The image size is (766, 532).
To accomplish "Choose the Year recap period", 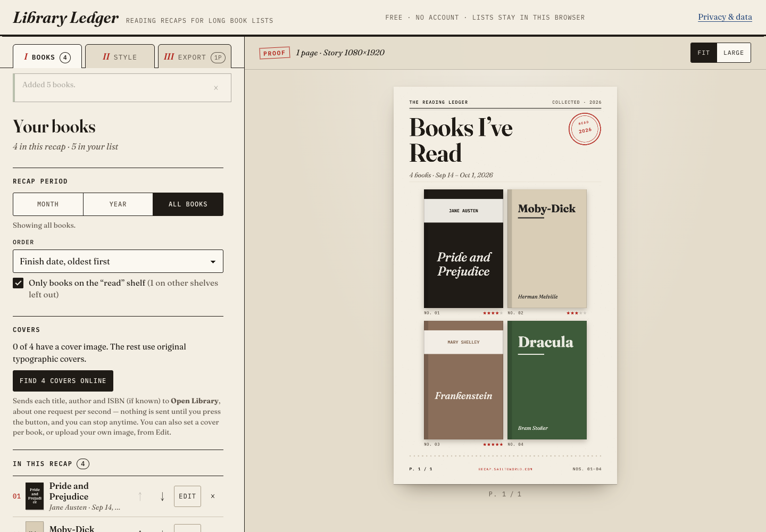I will pos(118,204).
